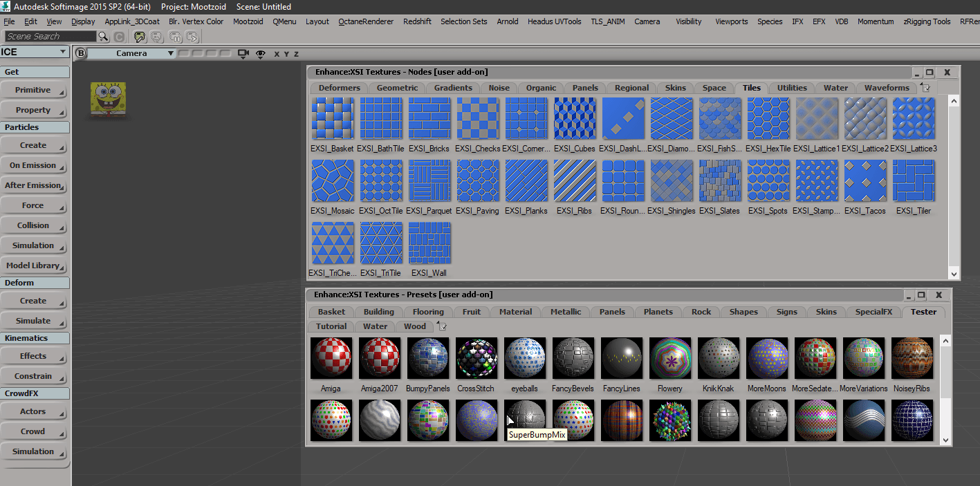980x486 pixels.
Task: Open the Actors menu button
Action: [34, 411]
